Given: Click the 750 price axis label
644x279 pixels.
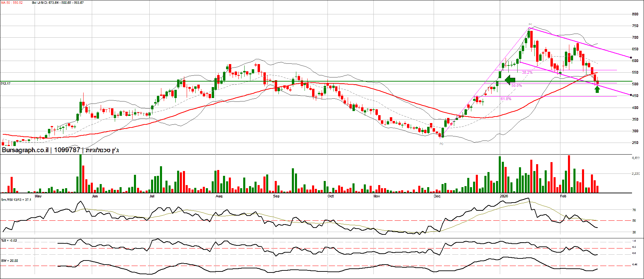Looking at the screenshot, I should [x=635, y=26].
